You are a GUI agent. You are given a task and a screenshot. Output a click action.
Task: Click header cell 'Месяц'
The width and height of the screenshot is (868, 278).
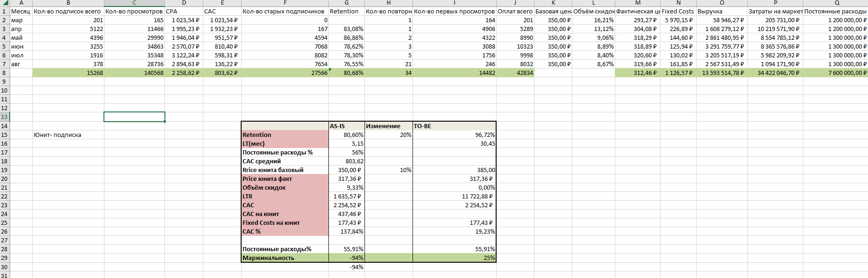coord(21,11)
